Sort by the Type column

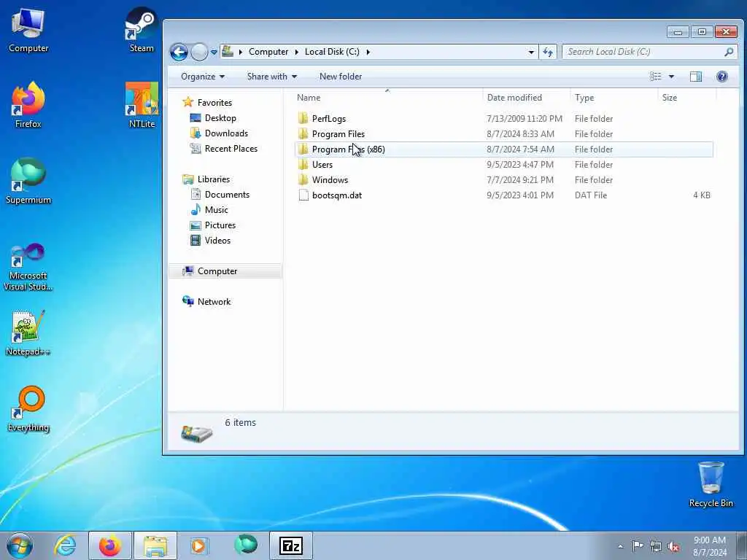click(614, 98)
